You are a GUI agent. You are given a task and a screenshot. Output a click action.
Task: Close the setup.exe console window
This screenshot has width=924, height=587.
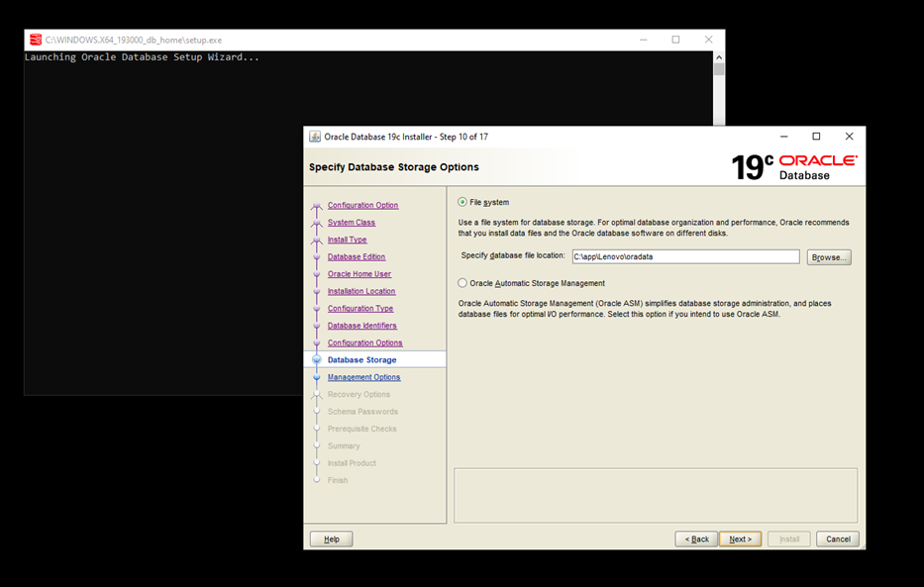(x=709, y=40)
